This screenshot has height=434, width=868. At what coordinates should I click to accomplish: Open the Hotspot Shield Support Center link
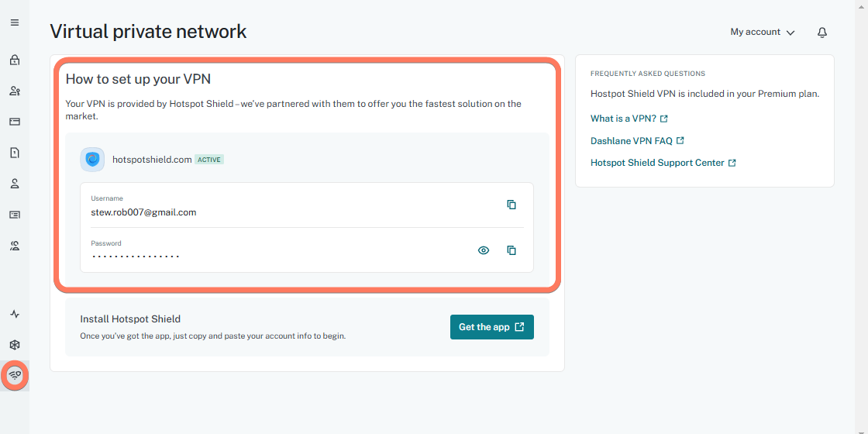(663, 163)
